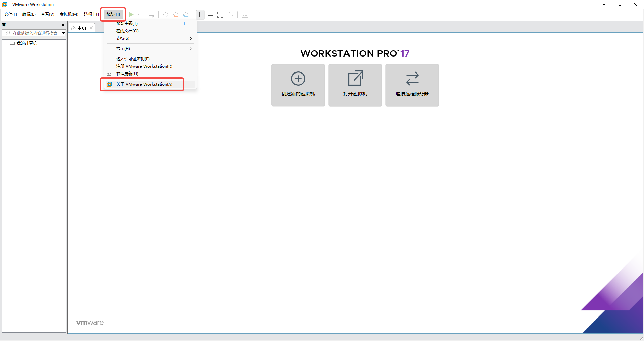
Task: Open the power options dropdown arrow
Action: [x=139, y=15]
